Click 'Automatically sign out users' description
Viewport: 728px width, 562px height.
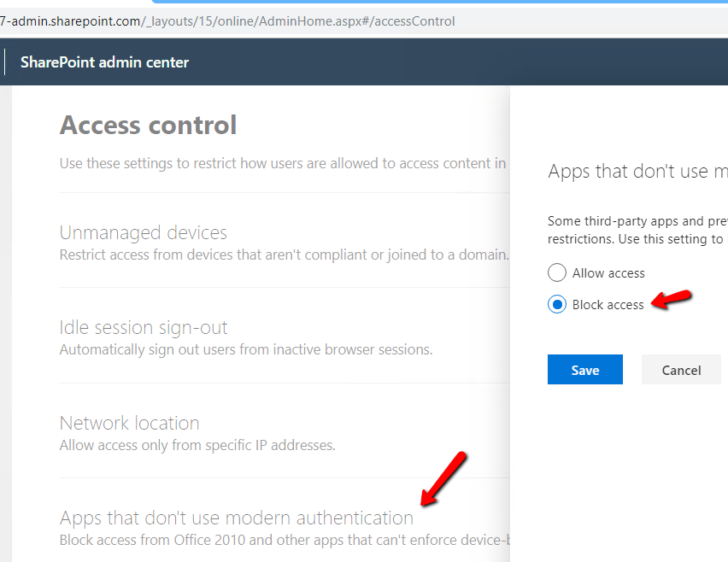pyautogui.click(x=245, y=349)
